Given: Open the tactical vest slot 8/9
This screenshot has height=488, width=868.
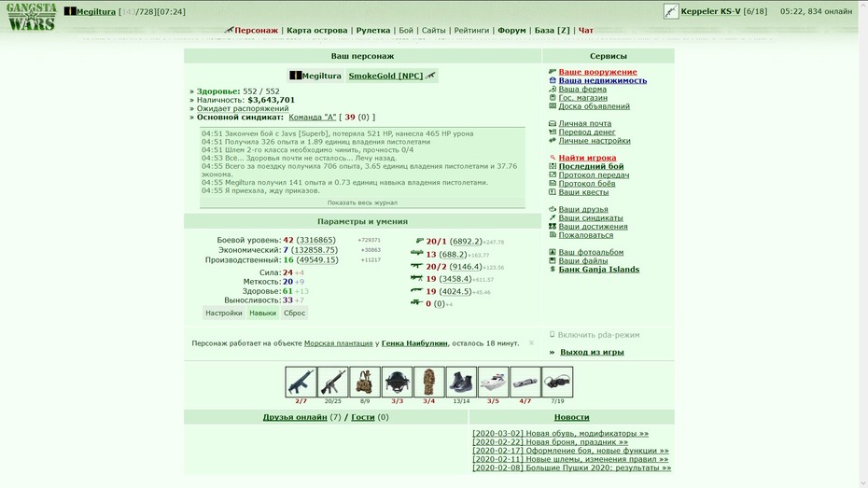Looking at the screenshot, I should coord(365,382).
